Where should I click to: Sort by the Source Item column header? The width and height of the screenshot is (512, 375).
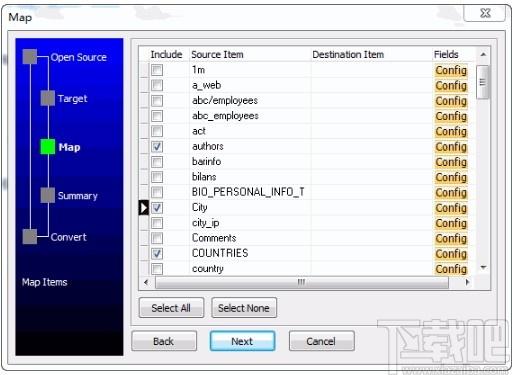(250, 54)
